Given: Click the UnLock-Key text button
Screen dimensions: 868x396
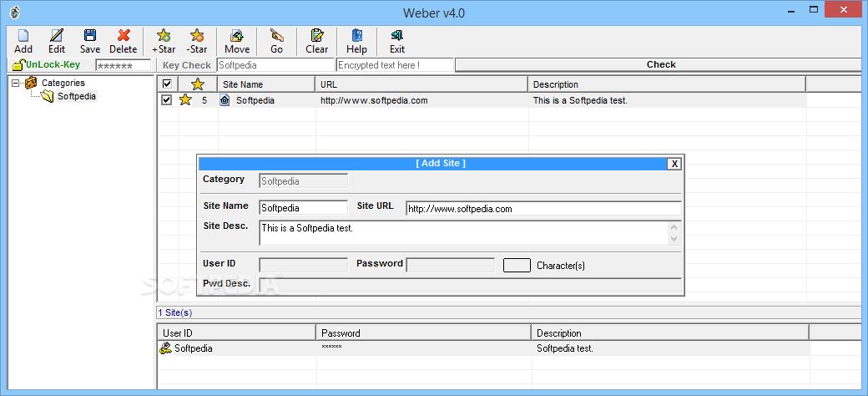Looking at the screenshot, I should coord(53,65).
